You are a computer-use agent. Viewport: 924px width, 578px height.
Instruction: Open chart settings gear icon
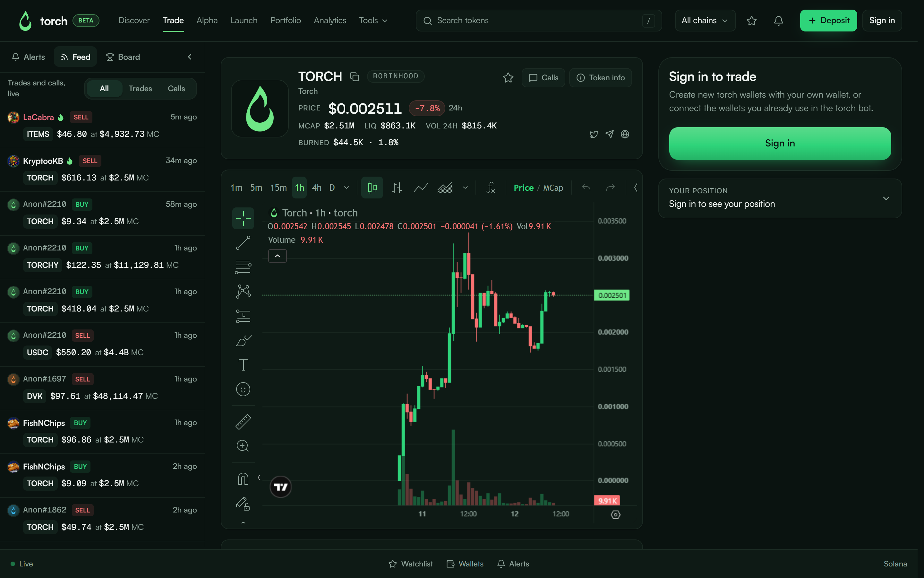(x=615, y=514)
